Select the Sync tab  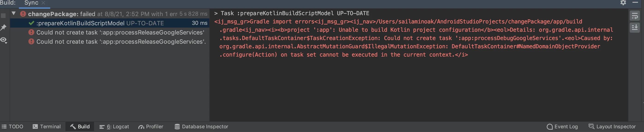click(x=31, y=3)
